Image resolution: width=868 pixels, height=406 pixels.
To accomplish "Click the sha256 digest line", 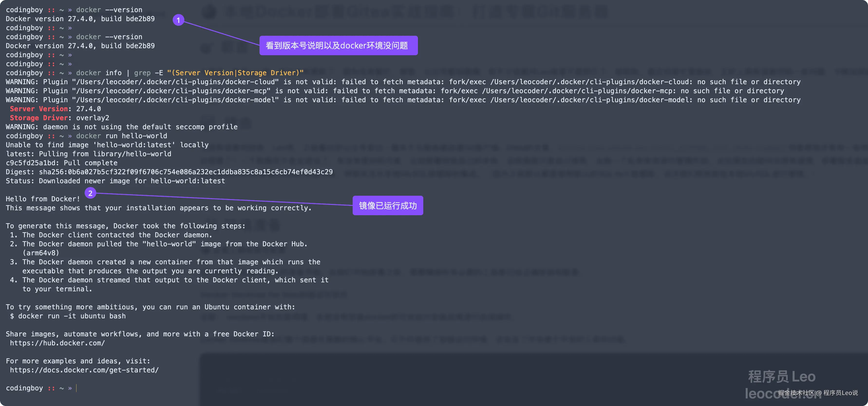I will [x=169, y=172].
